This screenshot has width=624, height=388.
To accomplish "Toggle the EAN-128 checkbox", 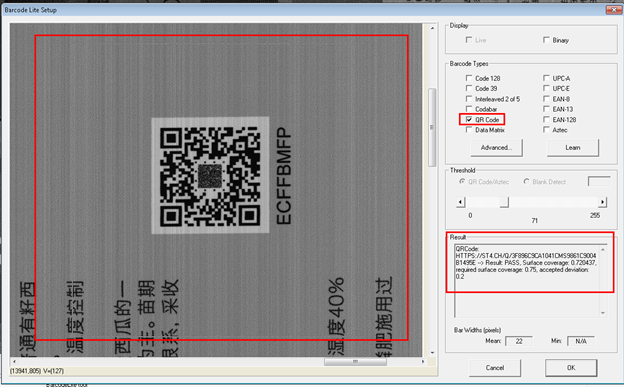I will click(546, 119).
